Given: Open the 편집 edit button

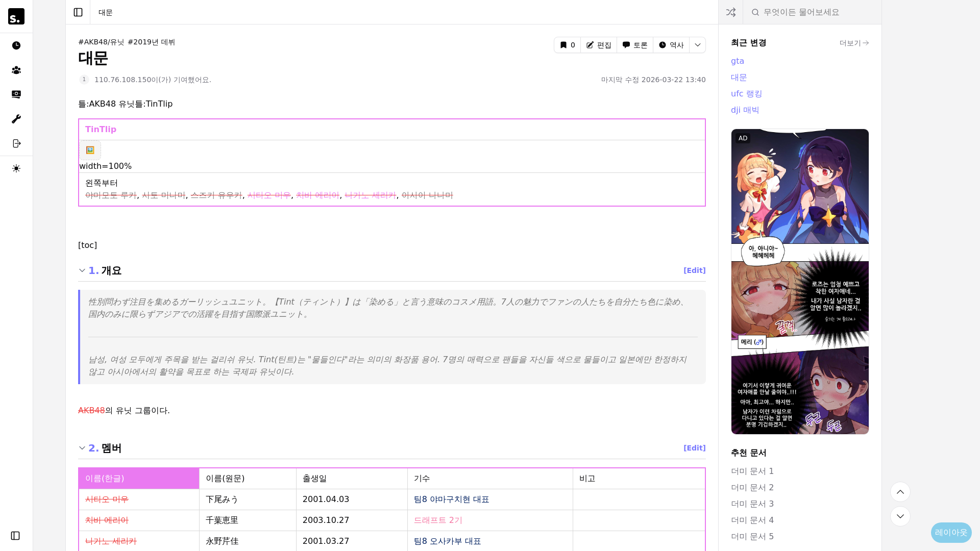Looking at the screenshot, I should (x=599, y=45).
